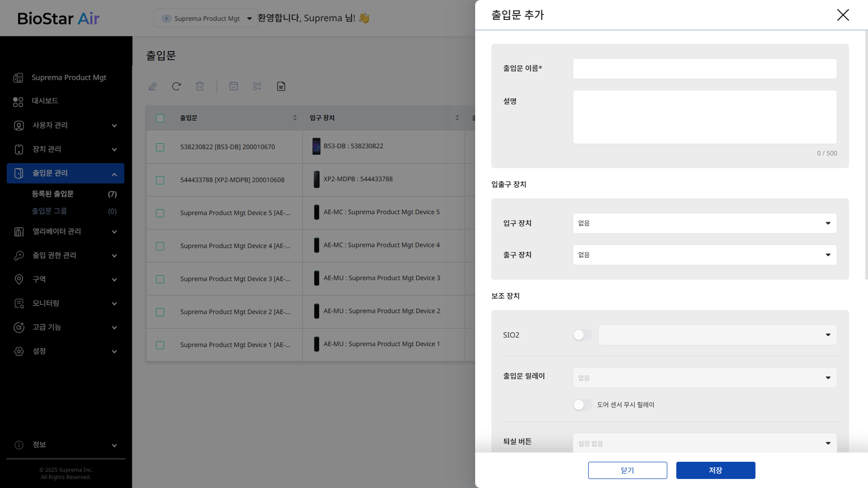
Task: Close the 출입문 추가 panel with X
Action: [843, 15]
